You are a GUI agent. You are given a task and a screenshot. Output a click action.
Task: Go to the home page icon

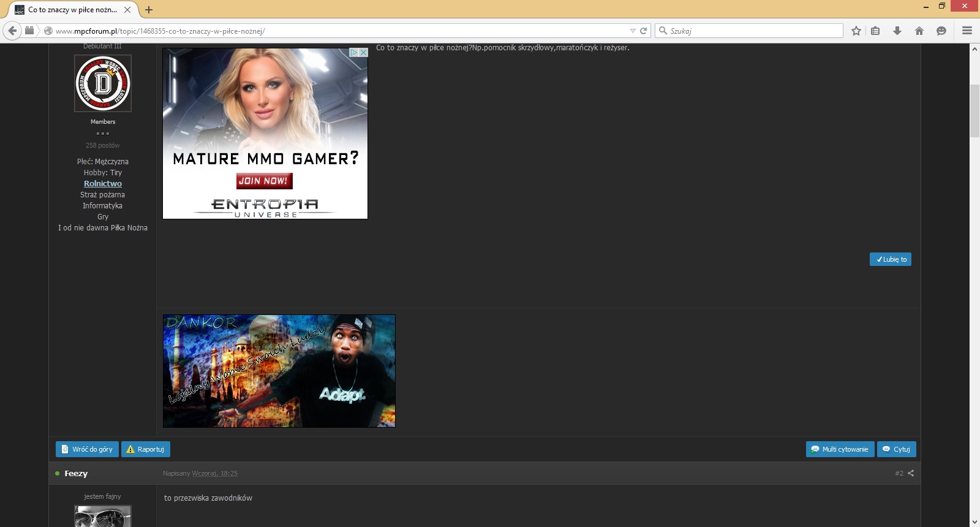point(919,31)
